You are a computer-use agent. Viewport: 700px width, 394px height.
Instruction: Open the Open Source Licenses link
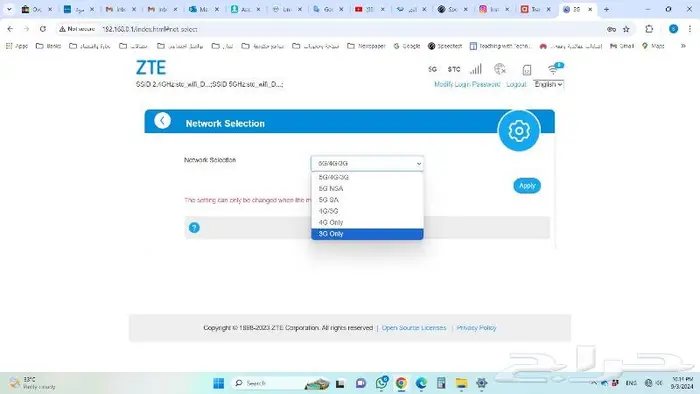click(x=414, y=328)
